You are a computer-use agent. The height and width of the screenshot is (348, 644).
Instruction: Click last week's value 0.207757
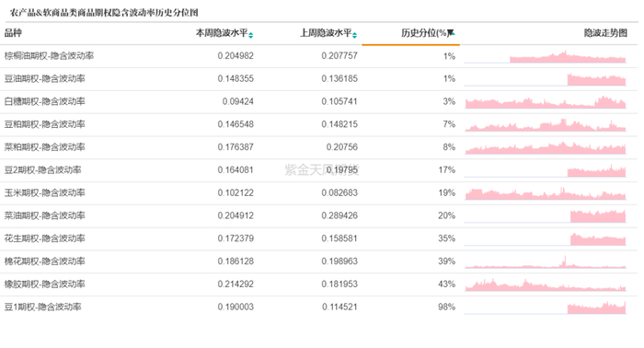pos(339,56)
